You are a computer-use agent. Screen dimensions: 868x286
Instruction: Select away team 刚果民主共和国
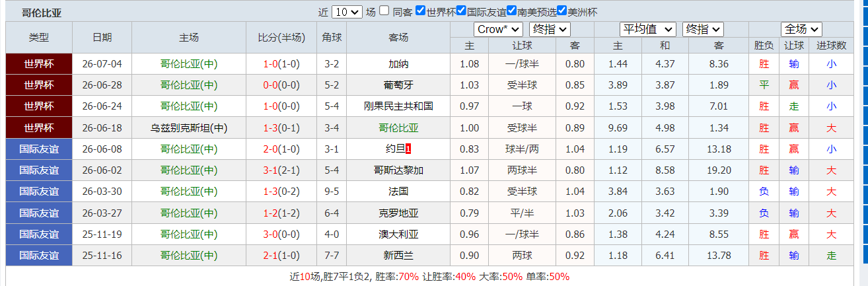coord(398,106)
